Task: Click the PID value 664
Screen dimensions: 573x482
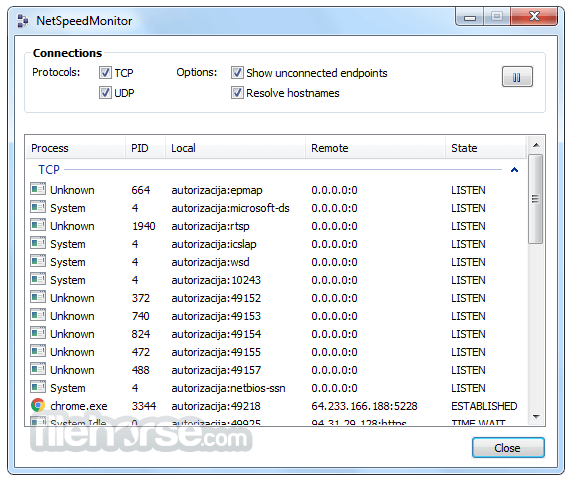Action: click(x=141, y=190)
